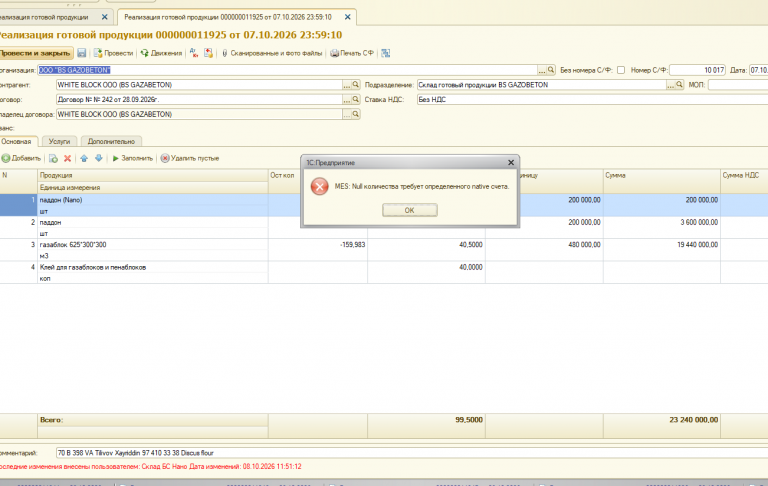Close the 1С:Предприятие error dialog
This screenshot has width=768, height=486.
(x=511, y=163)
